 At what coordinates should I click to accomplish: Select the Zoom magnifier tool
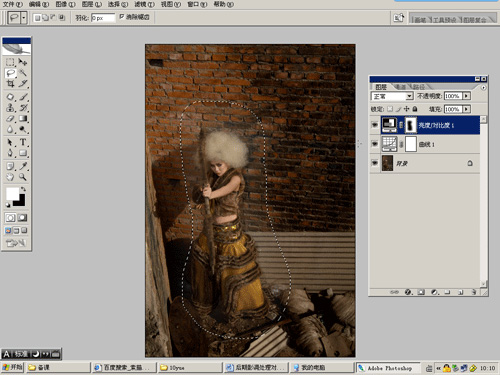[23, 177]
